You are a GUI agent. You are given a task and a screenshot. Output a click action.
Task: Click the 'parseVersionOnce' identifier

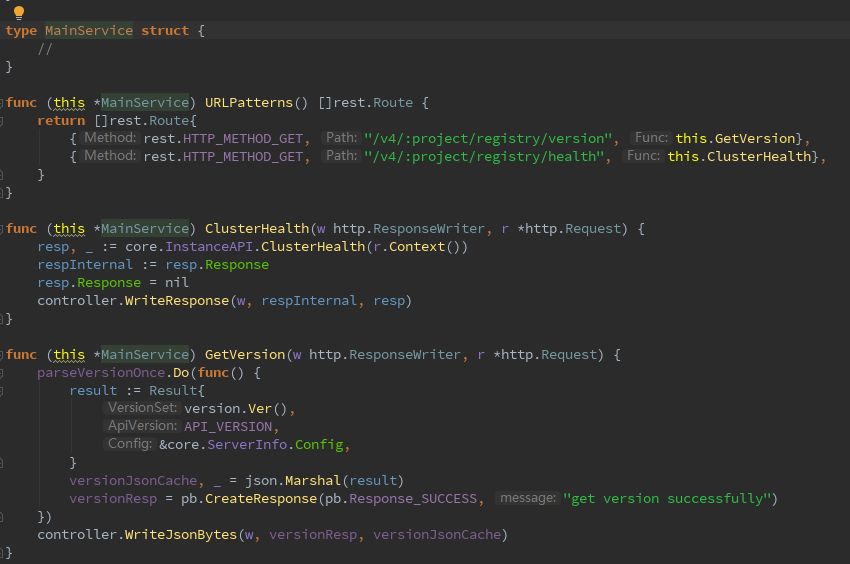(101, 373)
